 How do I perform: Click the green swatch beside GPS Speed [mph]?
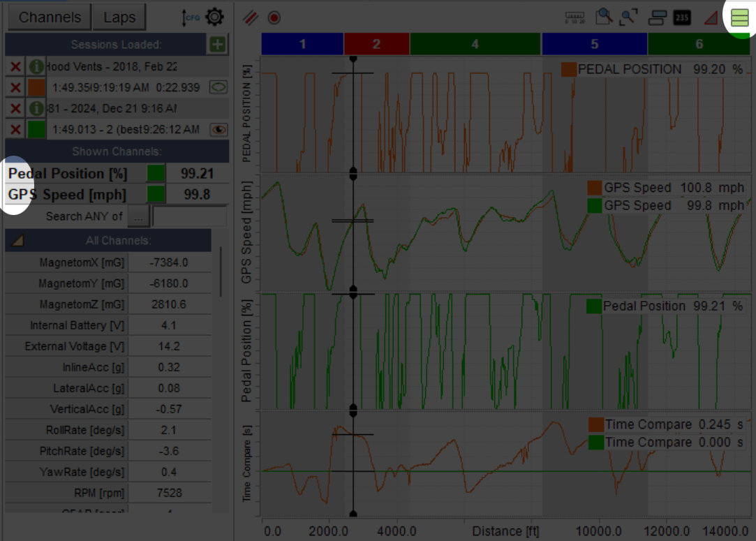156,194
